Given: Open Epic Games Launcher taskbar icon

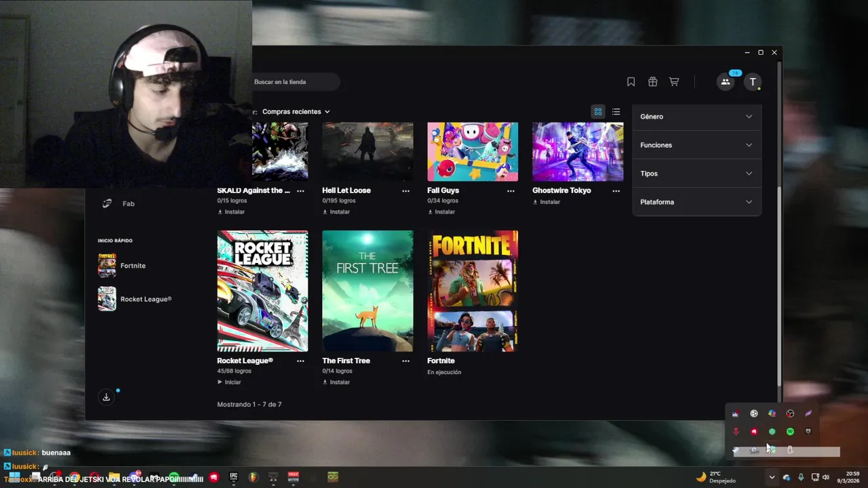Looking at the screenshot, I should [234, 477].
